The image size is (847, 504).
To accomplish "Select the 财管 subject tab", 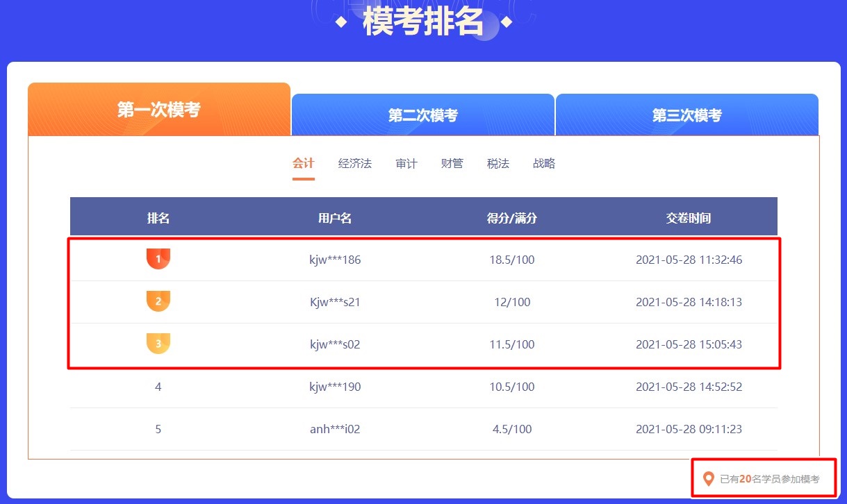I will point(452,162).
